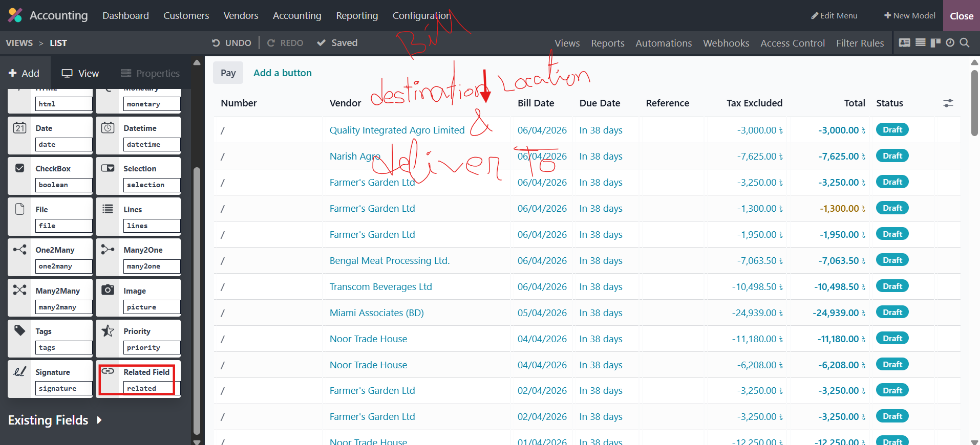The height and width of the screenshot is (445, 980).
Task: Click vendor Transcom Beverages Ltd
Action: (381, 287)
